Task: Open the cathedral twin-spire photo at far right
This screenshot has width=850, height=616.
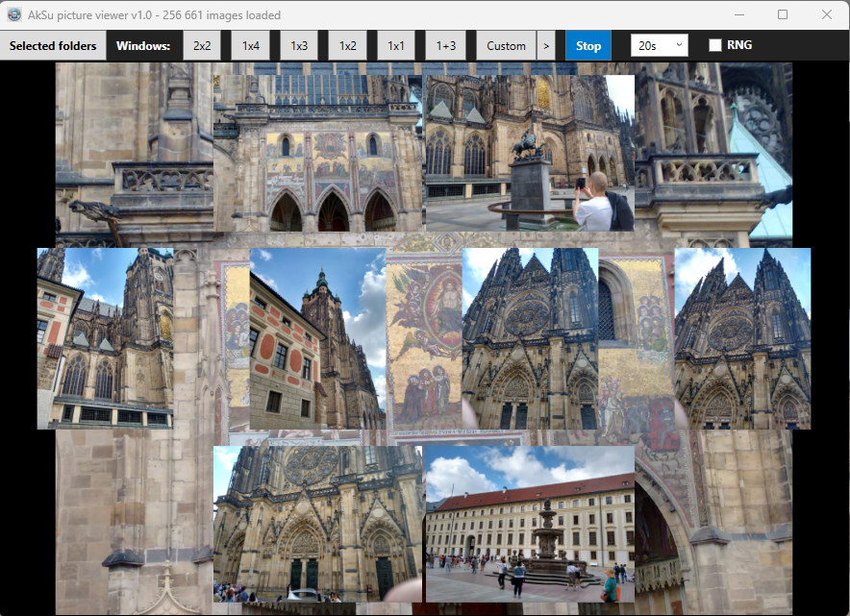Action: [x=742, y=338]
